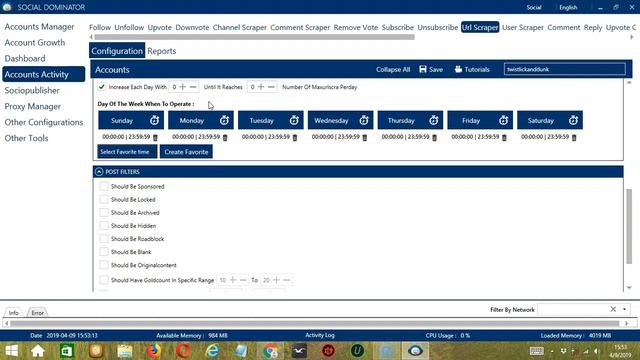The width and height of the screenshot is (640, 360).
Task: Open the Channel Scraper activity tab
Action: [x=240, y=27]
